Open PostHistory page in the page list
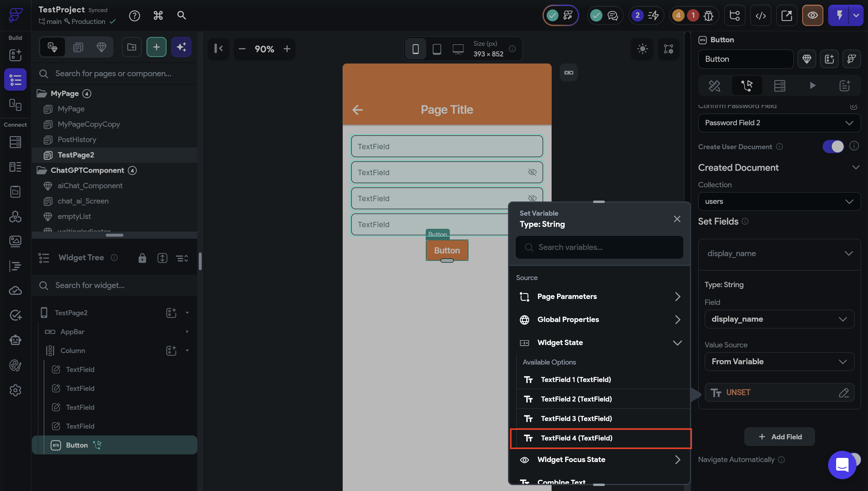 tap(77, 140)
